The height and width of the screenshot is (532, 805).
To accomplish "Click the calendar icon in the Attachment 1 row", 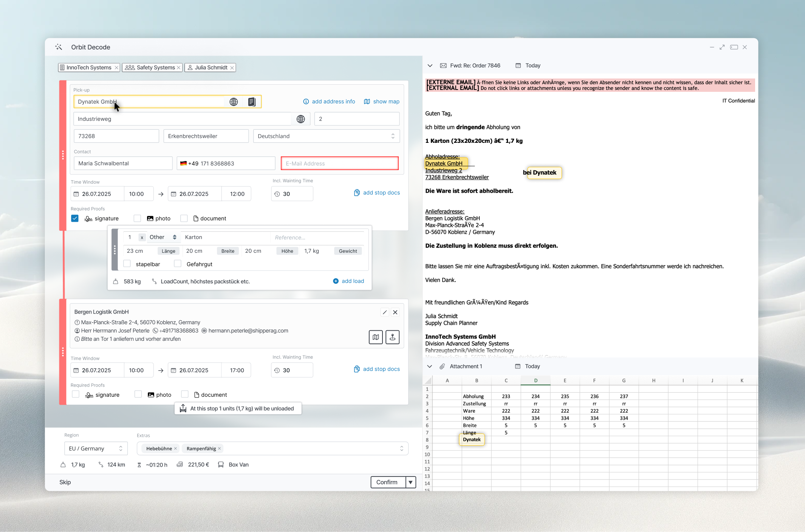I will coord(518,367).
